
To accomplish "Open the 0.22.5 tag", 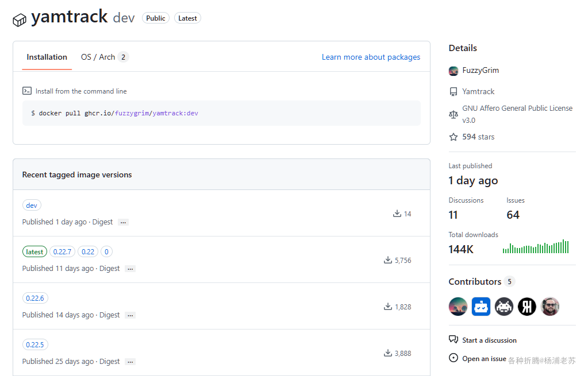I will point(35,344).
